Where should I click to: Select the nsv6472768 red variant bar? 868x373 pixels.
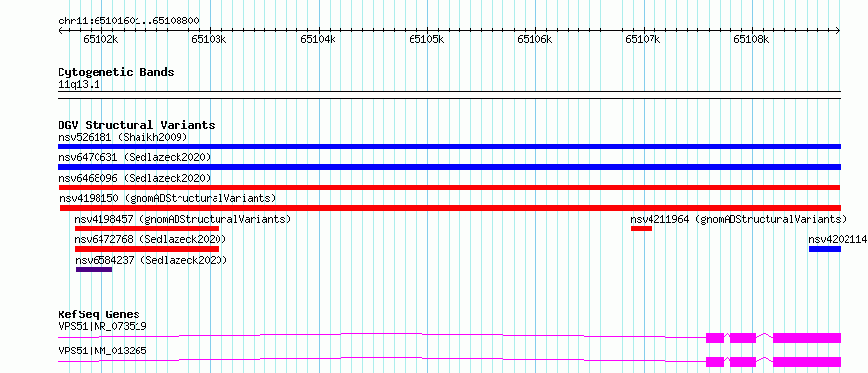tap(147, 249)
